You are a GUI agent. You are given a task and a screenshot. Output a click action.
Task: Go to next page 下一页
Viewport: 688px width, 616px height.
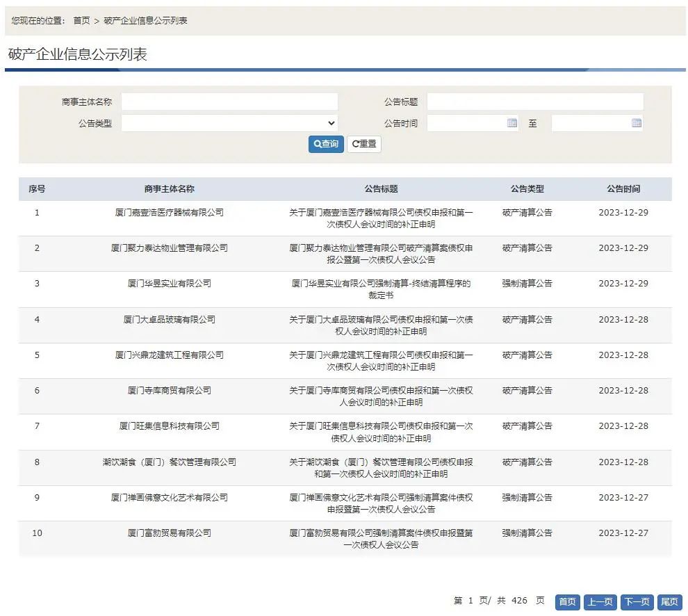click(637, 601)
